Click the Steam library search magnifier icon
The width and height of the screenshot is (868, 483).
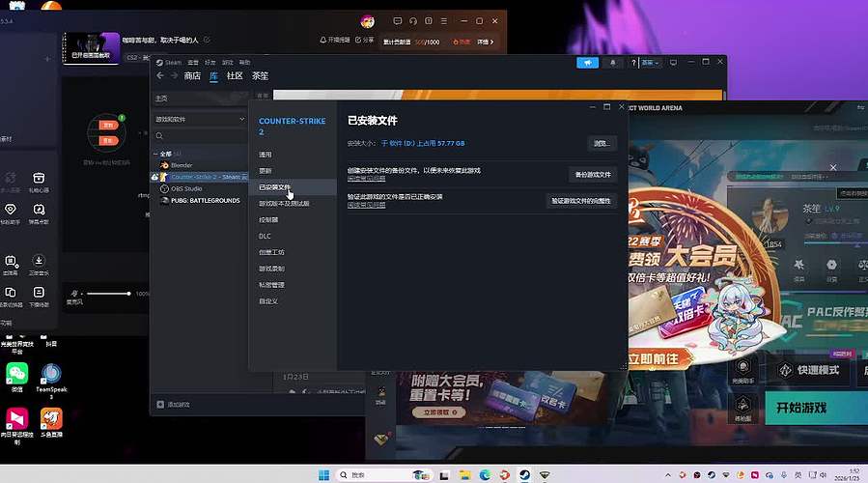point(159,135)
